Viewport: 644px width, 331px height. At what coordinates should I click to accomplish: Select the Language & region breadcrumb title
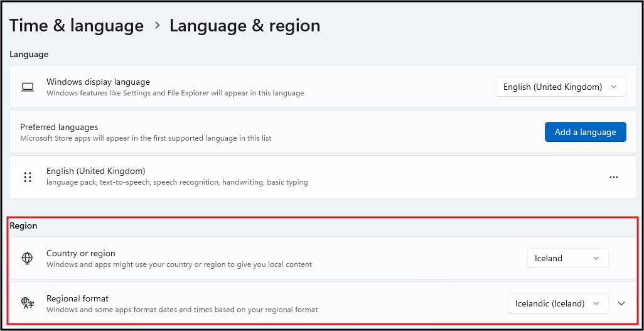[245, 26]
